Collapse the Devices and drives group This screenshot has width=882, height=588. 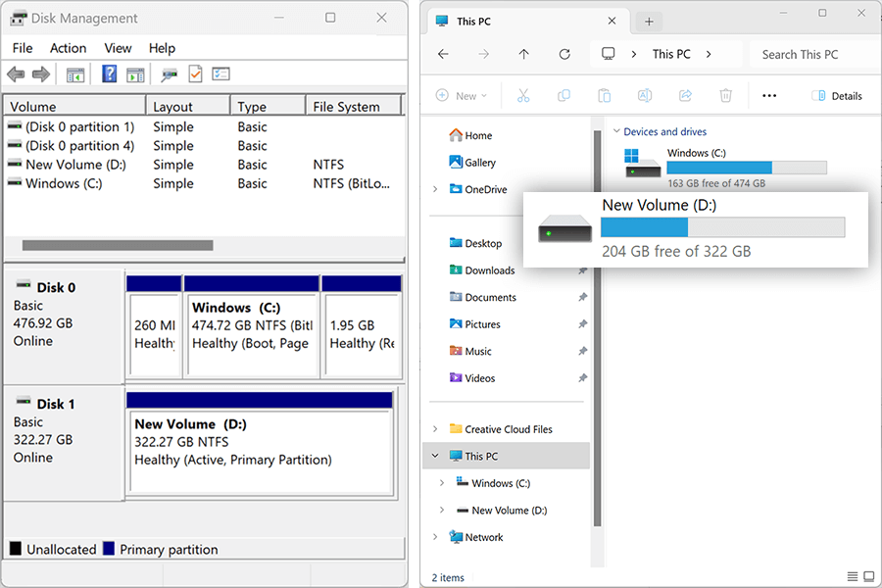pyautogui.click(x=616, y=131)
